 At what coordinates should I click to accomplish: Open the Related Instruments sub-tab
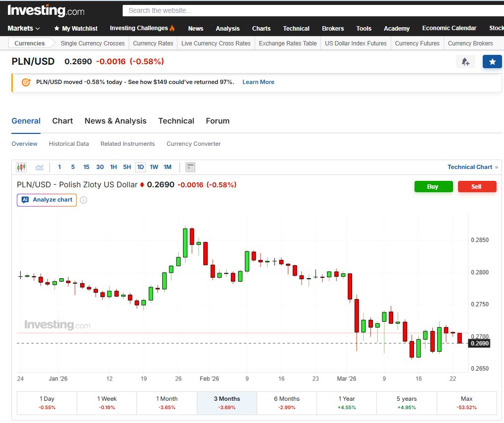128,144
